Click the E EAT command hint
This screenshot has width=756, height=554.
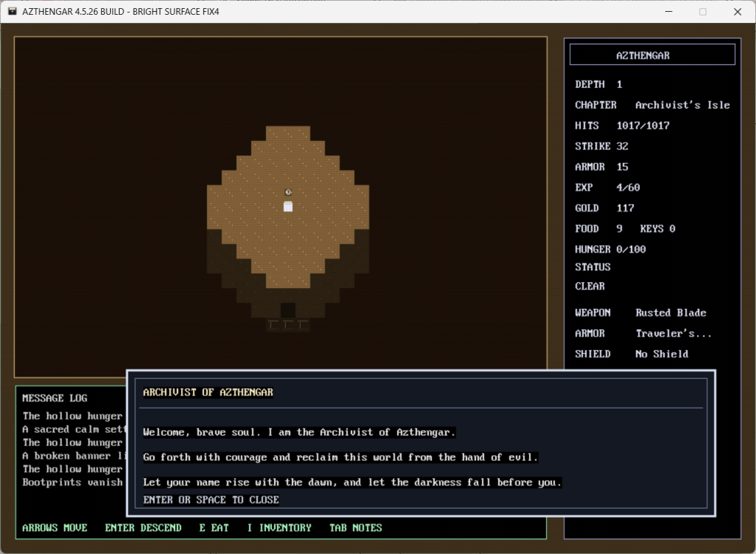click(x=214, y=527)
